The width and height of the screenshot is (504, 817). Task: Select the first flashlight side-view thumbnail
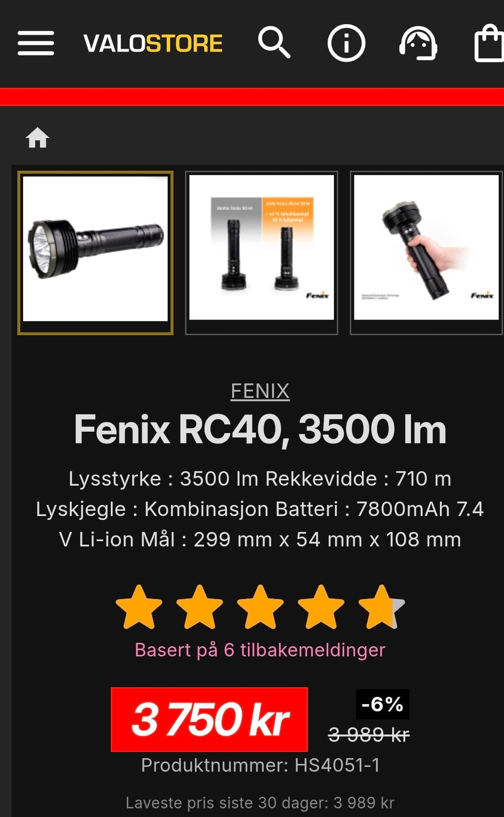96,253
